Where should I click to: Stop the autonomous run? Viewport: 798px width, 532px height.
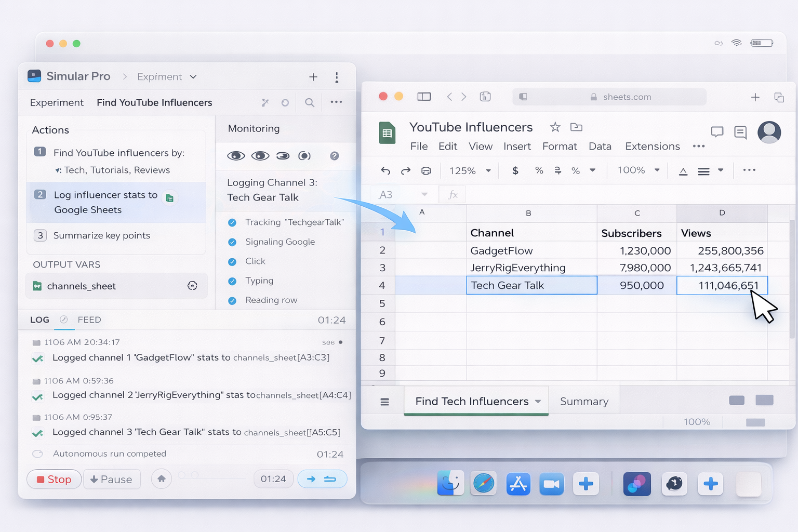tap(54, 479)
